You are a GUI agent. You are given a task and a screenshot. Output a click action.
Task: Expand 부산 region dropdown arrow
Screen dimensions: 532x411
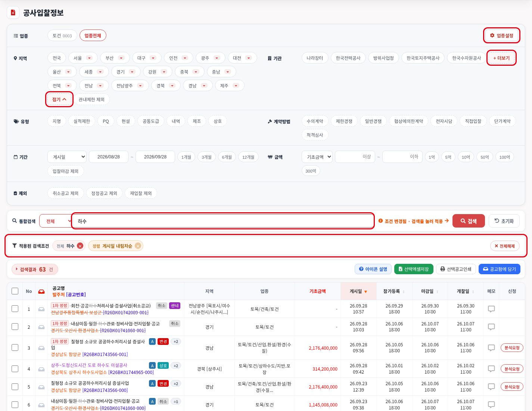[x=121, y=58]
